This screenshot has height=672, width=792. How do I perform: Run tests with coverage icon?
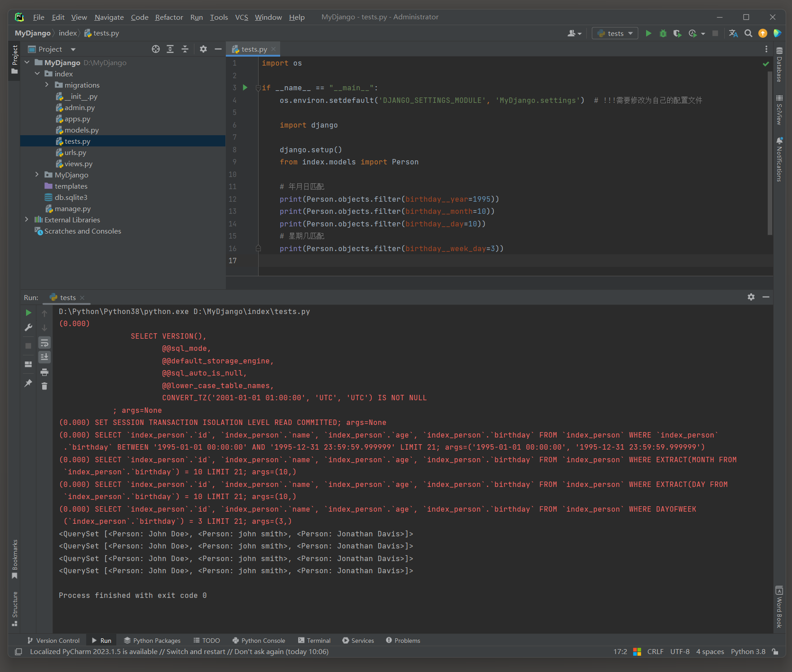[677, 33]
